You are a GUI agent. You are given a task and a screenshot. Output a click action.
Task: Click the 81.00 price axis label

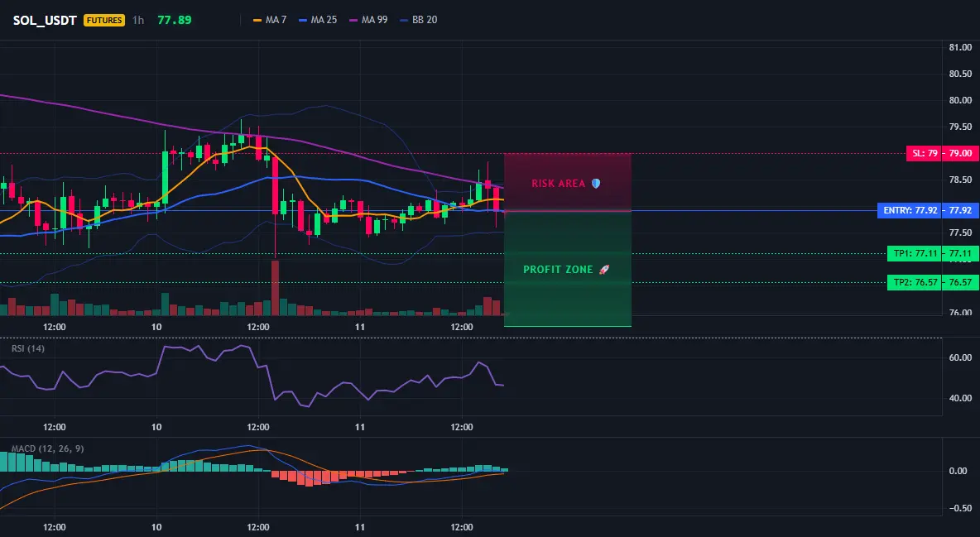pyautogui.click(x=960, y=47)
